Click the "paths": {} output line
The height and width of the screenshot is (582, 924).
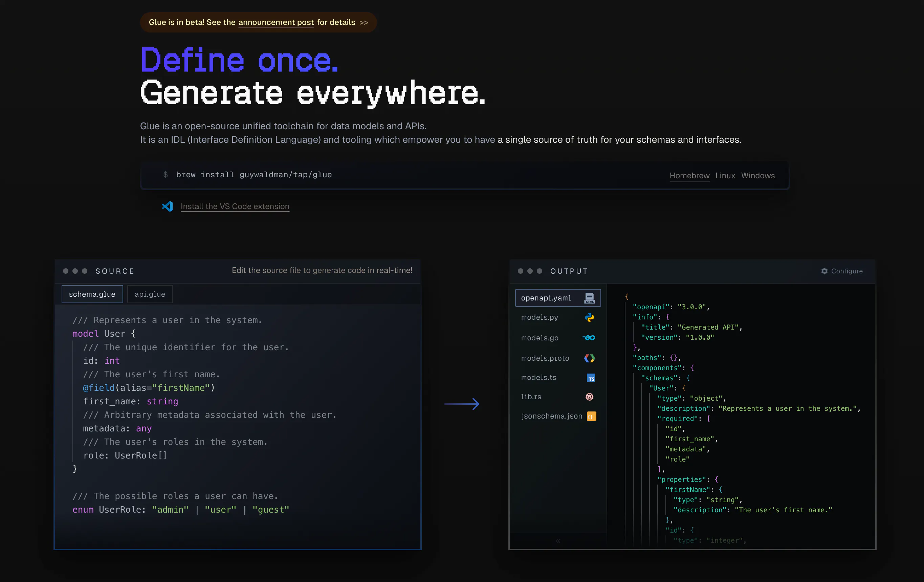pyautogui.click(x=657, y=358)
